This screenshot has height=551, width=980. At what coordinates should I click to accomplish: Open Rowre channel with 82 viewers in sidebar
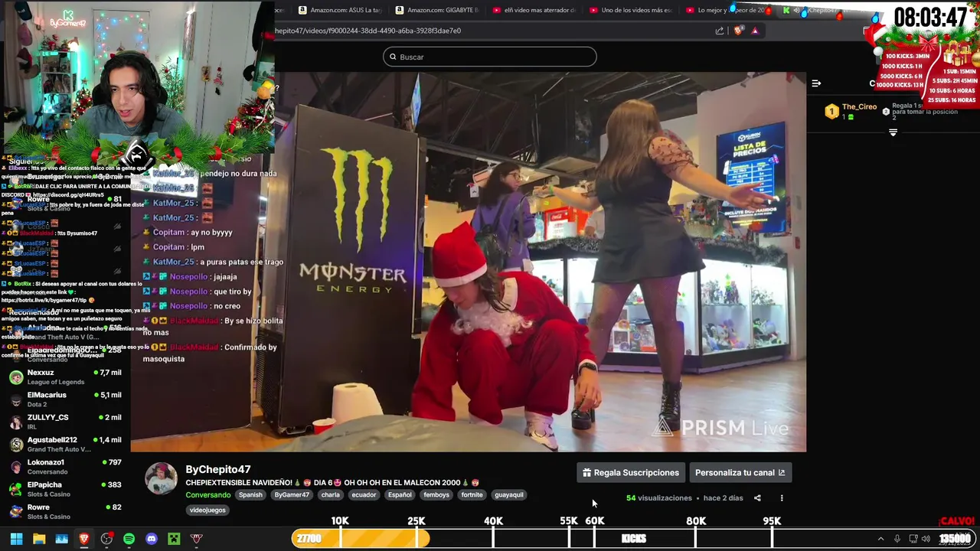(65, 511)
